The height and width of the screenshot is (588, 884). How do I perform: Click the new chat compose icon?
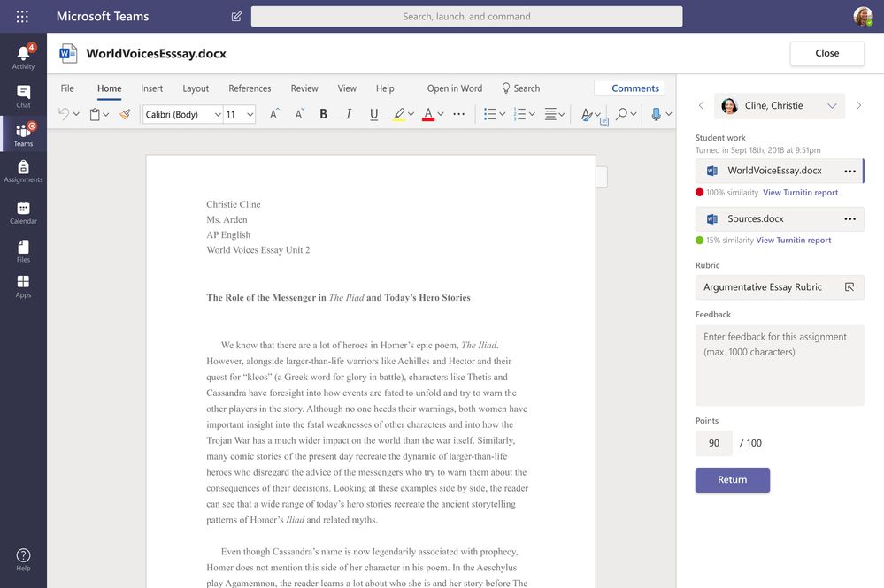pos(236,16)
